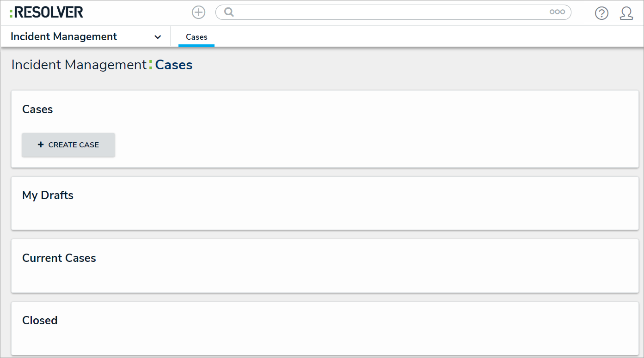644x358 pixels.
Task: Click the magnifying glass search icon
Action: click(228, 12)
